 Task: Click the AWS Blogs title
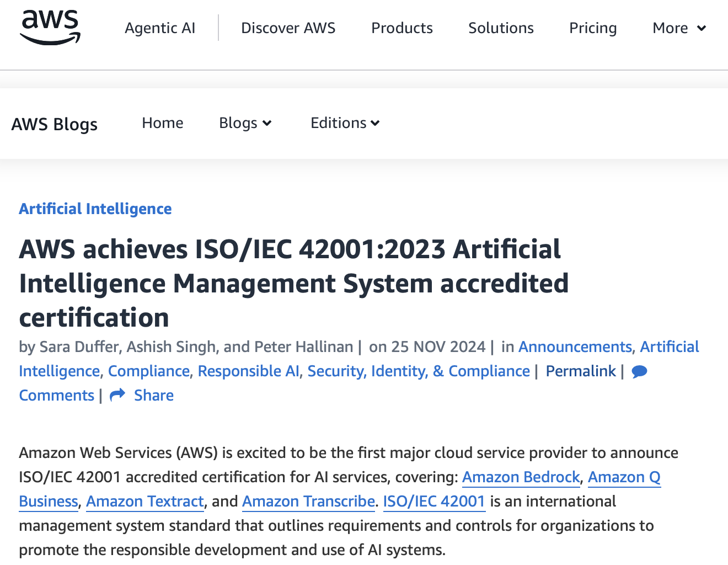coord(55,124)
